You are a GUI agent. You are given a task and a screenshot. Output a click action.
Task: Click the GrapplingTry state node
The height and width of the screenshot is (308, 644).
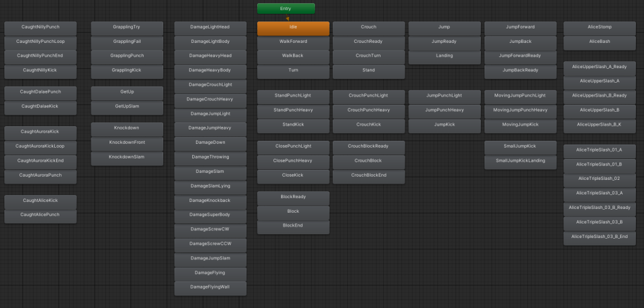[x=127, y=28]
